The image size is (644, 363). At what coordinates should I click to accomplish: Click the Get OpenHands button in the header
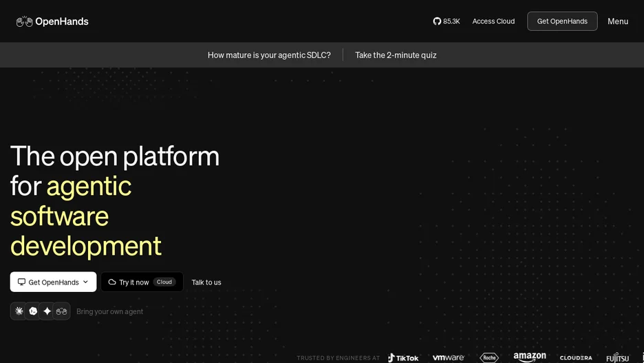562,21
